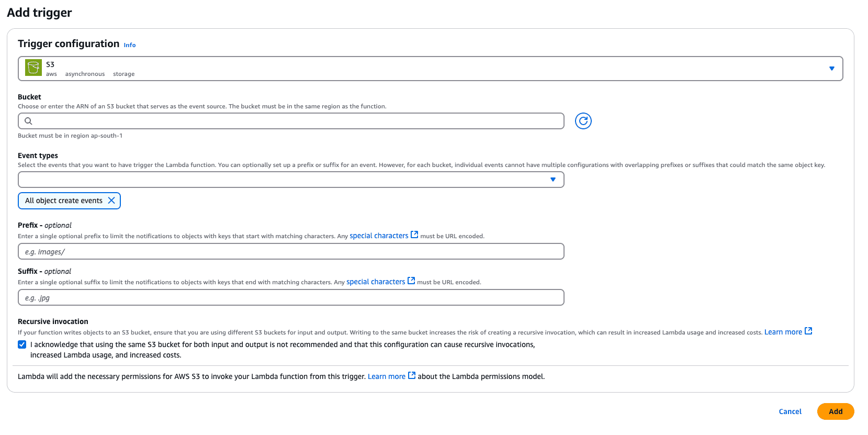Click external link icon beside permissions Learn more
The image size is (868, 435).
click(412, 376)
